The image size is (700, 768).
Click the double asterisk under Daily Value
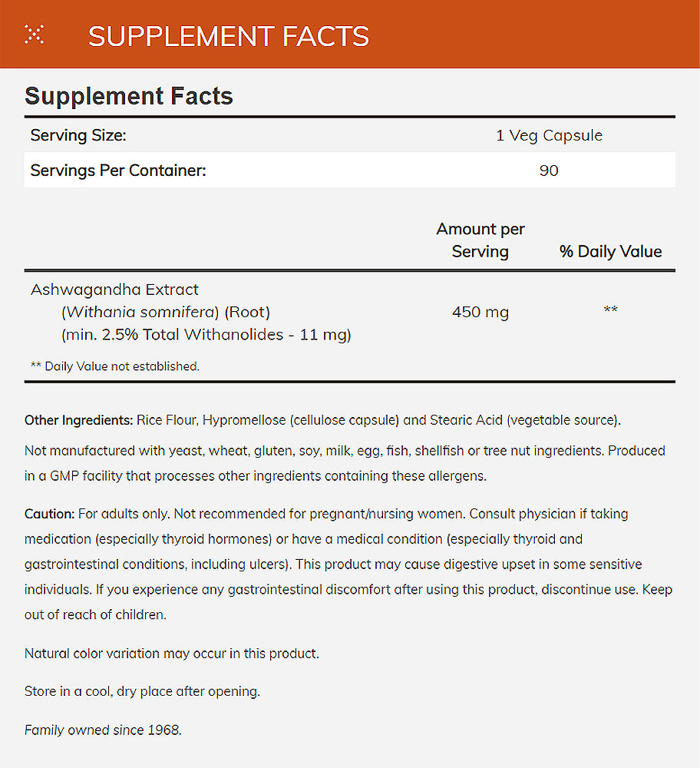coord(610,311)
